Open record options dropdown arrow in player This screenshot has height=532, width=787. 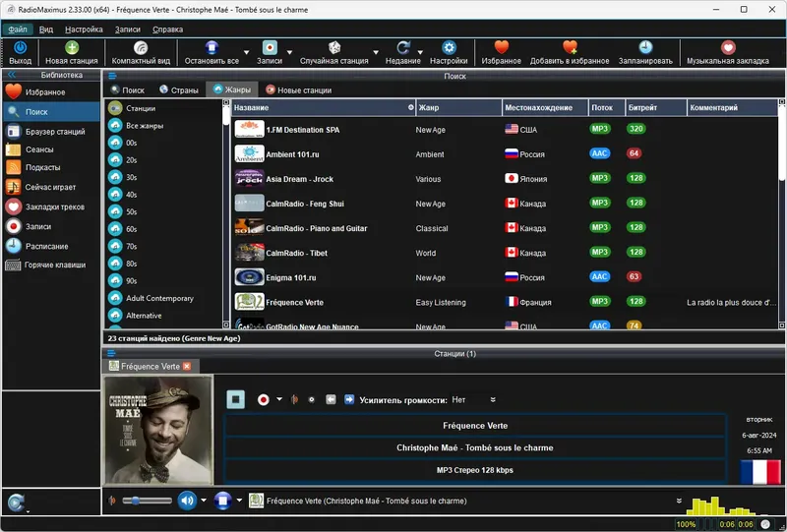[279, 399]
